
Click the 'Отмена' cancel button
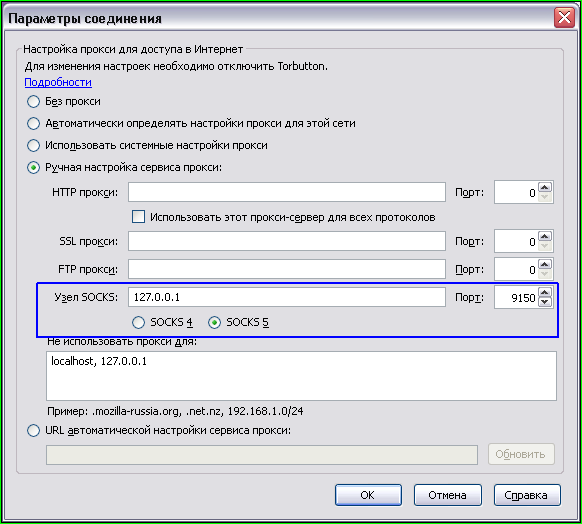[x=448, y=495]
